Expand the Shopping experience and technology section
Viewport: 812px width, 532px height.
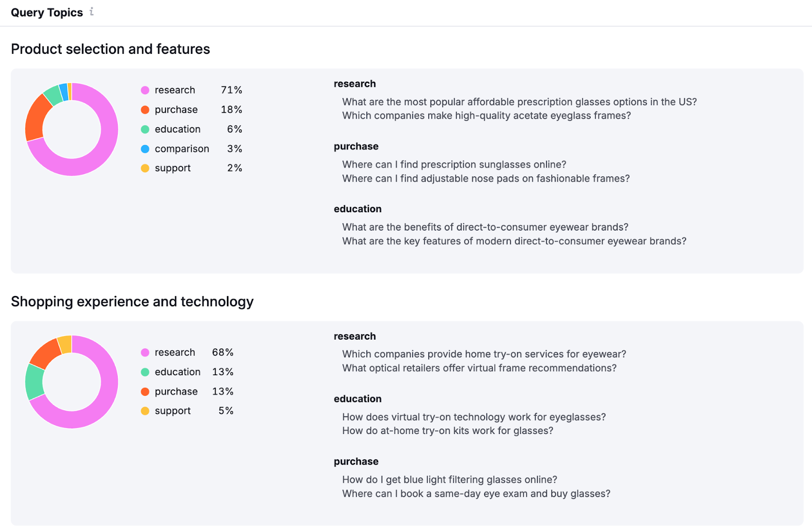(x=132, y=302)
